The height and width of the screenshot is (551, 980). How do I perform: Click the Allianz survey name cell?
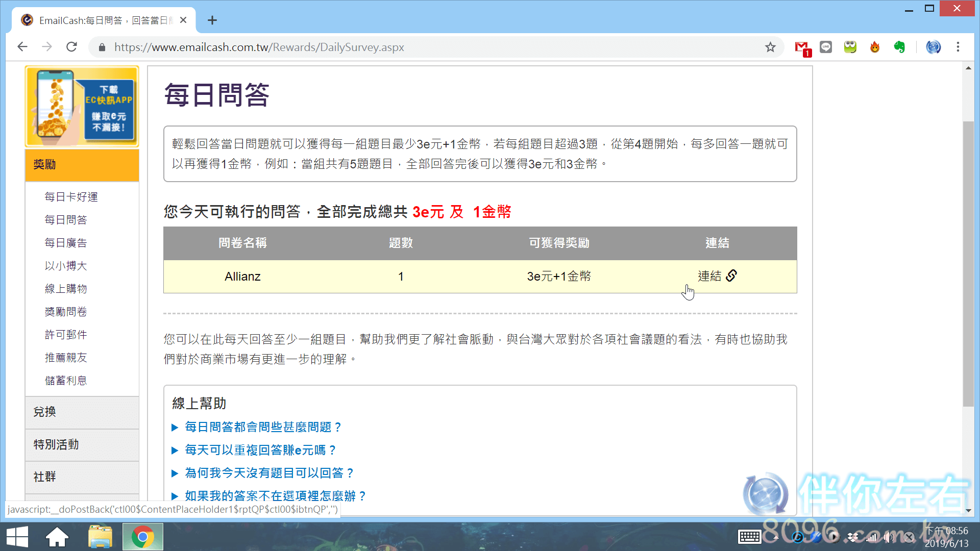point(242,276)
